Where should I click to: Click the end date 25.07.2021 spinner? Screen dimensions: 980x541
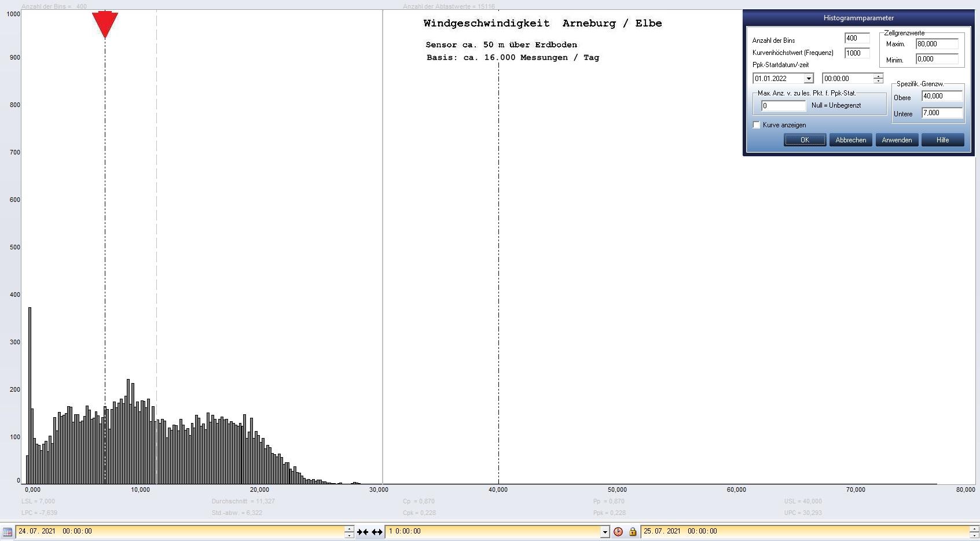tap(975, 532)
